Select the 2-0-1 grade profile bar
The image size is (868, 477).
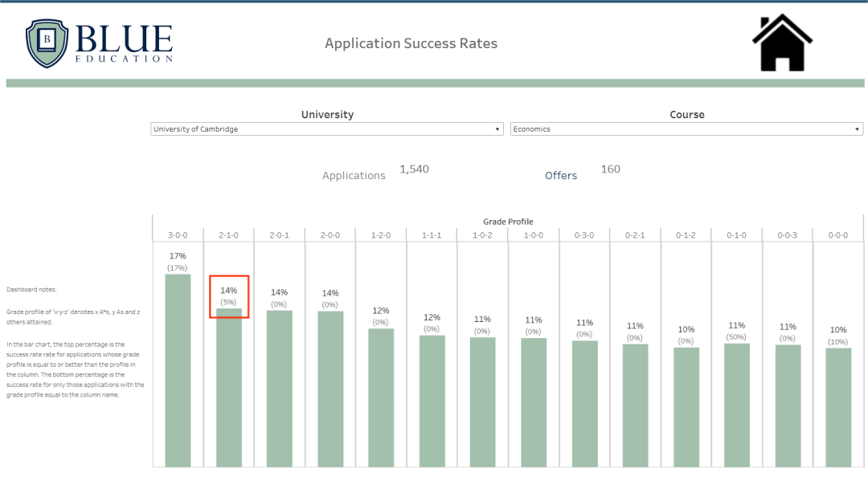(280, 389)
